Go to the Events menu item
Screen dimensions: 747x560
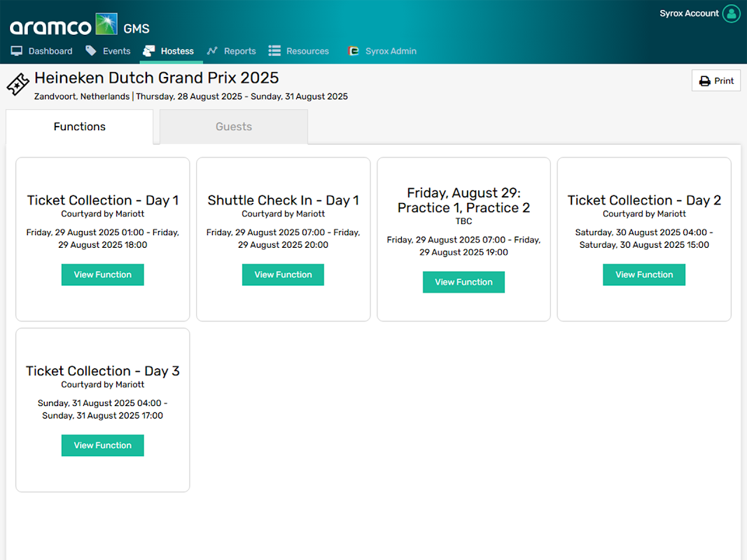point(108,51)
